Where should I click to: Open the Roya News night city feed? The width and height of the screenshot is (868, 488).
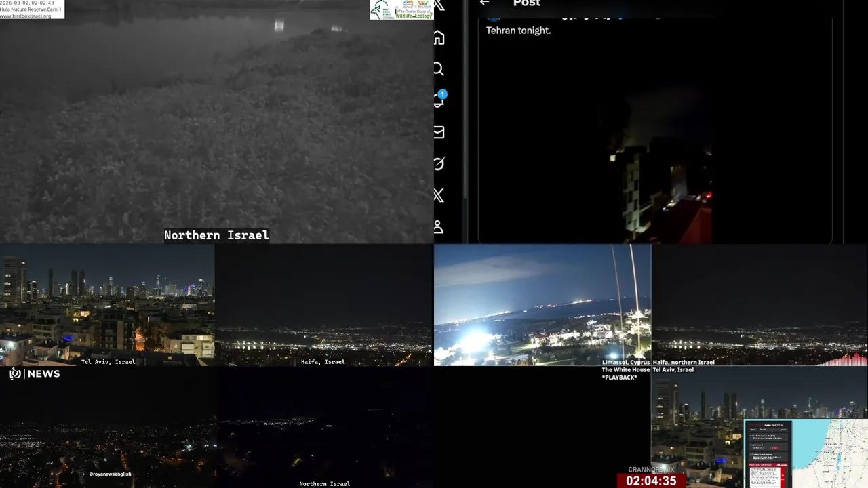point(107,427)
